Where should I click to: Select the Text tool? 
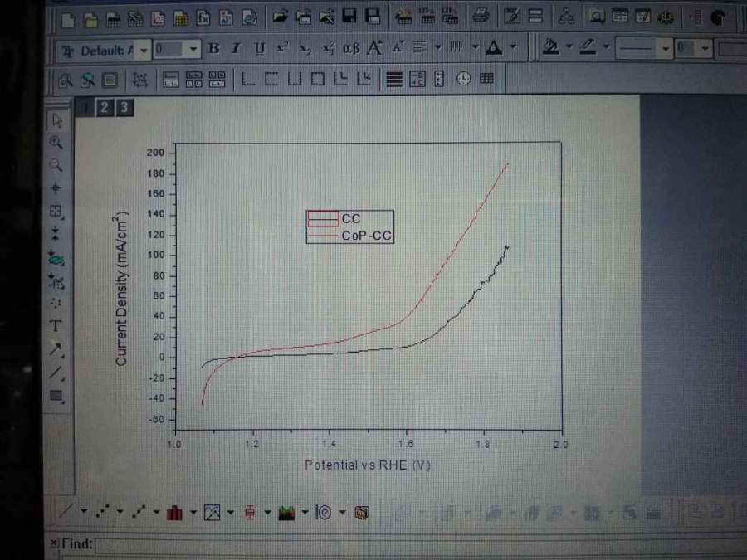tap(56, 326)
